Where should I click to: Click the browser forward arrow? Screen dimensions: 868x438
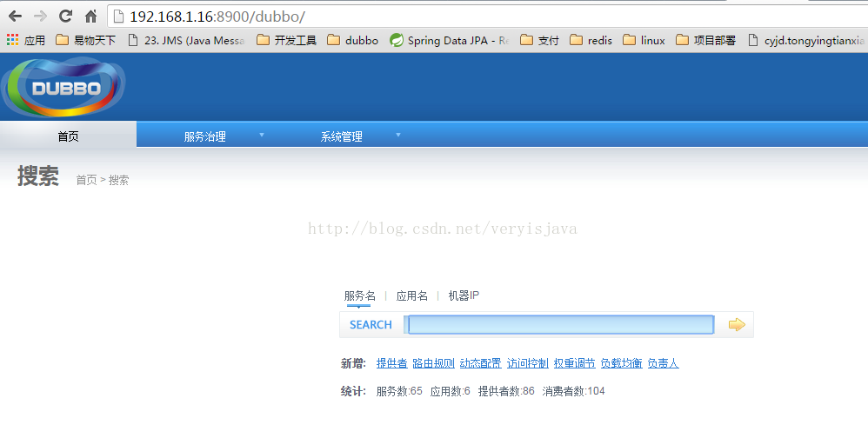40,17
